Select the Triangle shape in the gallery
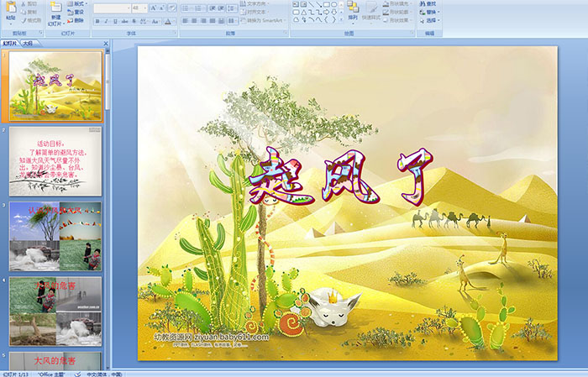 304,12
